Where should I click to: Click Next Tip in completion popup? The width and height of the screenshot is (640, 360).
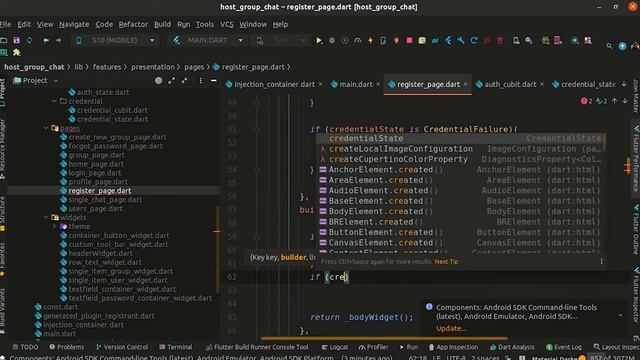[x=447, y=262]
